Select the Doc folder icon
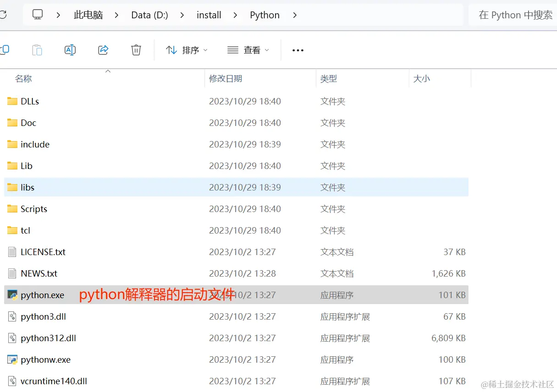This screenshot has height=392, width=557. [x=12, y=123]
